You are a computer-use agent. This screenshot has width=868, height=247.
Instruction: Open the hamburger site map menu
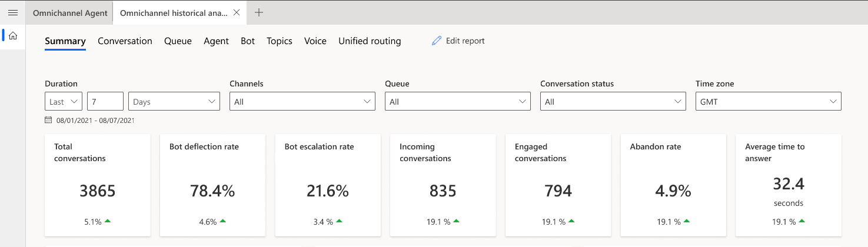pos(12,12)
